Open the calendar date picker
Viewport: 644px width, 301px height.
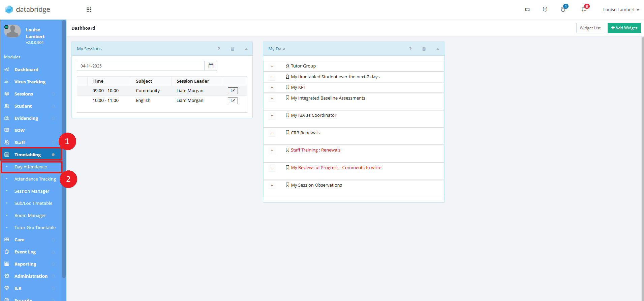211,66
